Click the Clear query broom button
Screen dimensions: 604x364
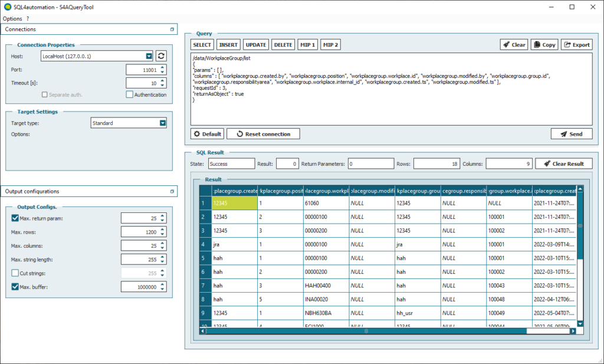click(514, 45)
